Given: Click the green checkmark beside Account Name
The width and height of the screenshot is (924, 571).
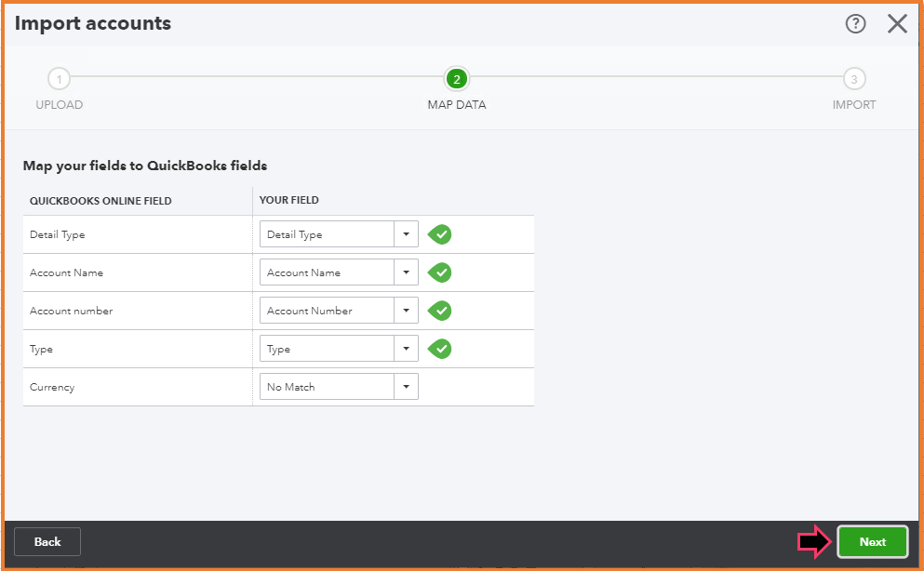Looking at the screenshot, I should (x=440, y=272).
